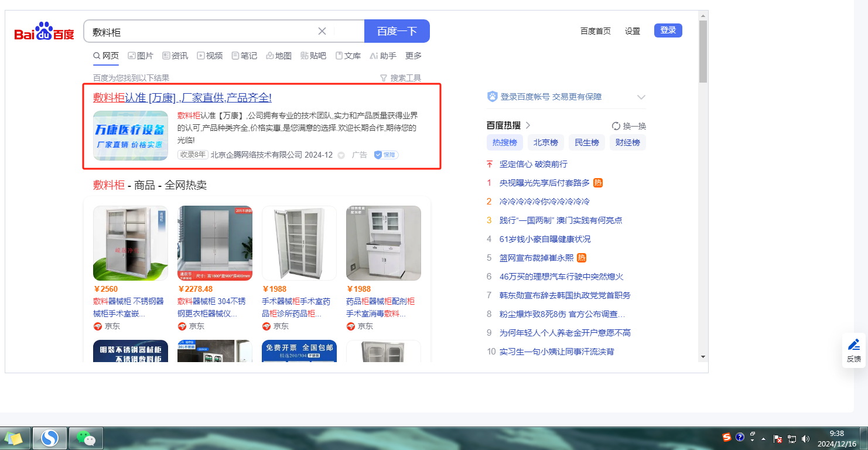Switch to the 贴吧 tab
Image resolution: width=868 pixels, height=450 pixels.
click(313, 56)
